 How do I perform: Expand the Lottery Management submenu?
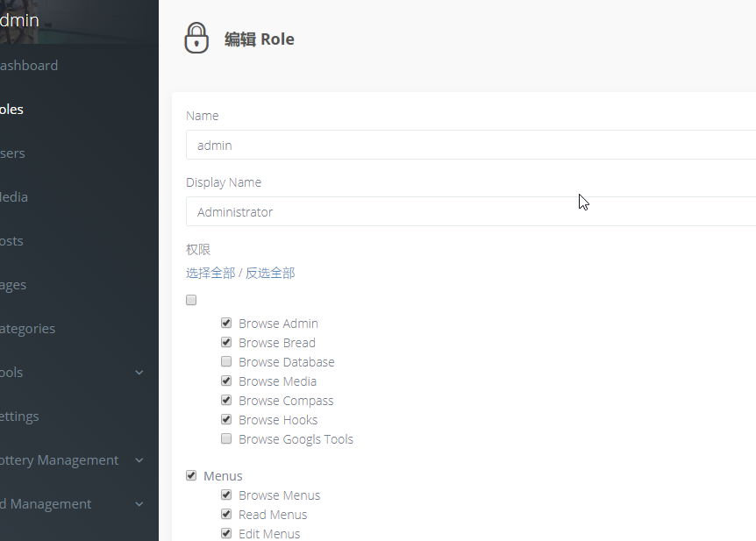point(70,459)
